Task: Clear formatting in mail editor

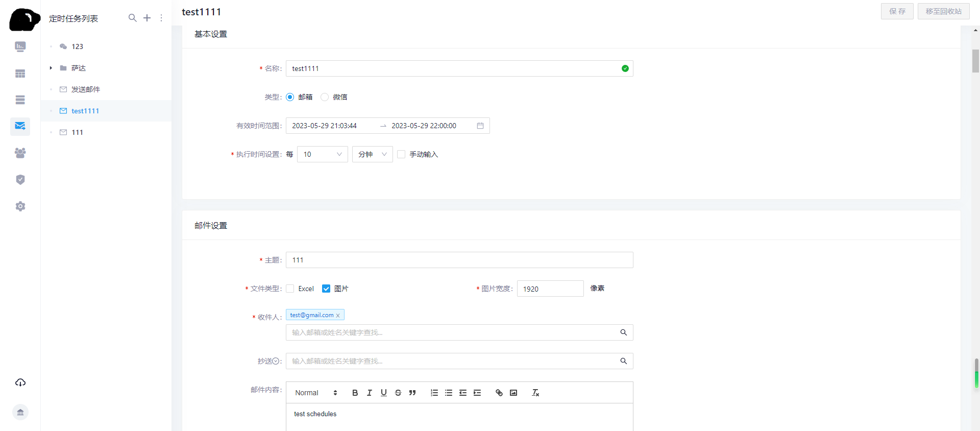Action: [535, 393]
